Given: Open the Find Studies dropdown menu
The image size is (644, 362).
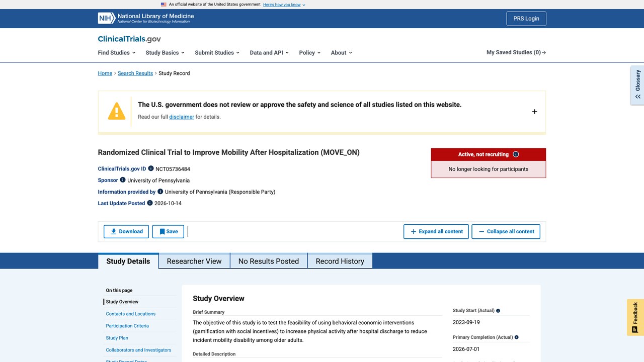Looking at the screenshot, I should [x=117, y=52].
